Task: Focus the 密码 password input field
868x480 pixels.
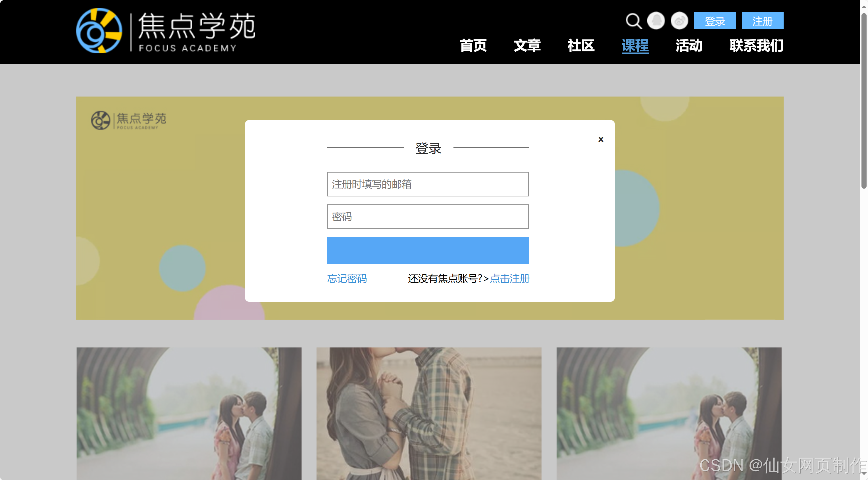Action: click(x=428, y=216)
